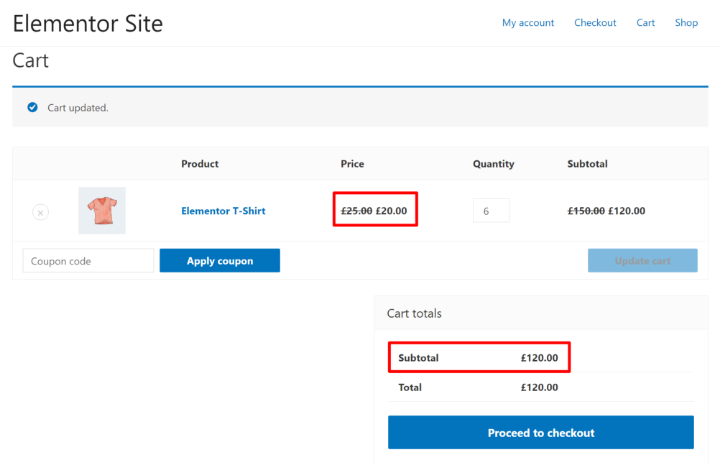Open the Elementor T-Shirt product link

tap(223, 211)
